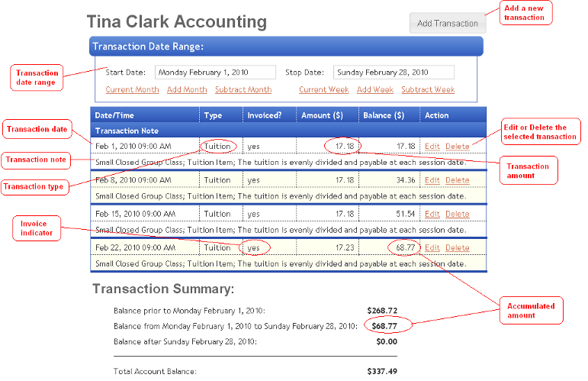Edit the Feb 15, 2010 transaction
The height and width of the screenshot is (381, 588).
point(432,215)
